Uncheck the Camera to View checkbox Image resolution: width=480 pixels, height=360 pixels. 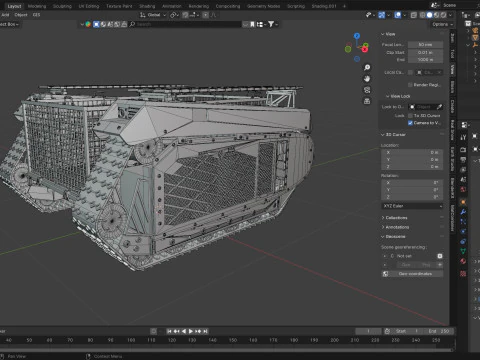tap(410, 123)
